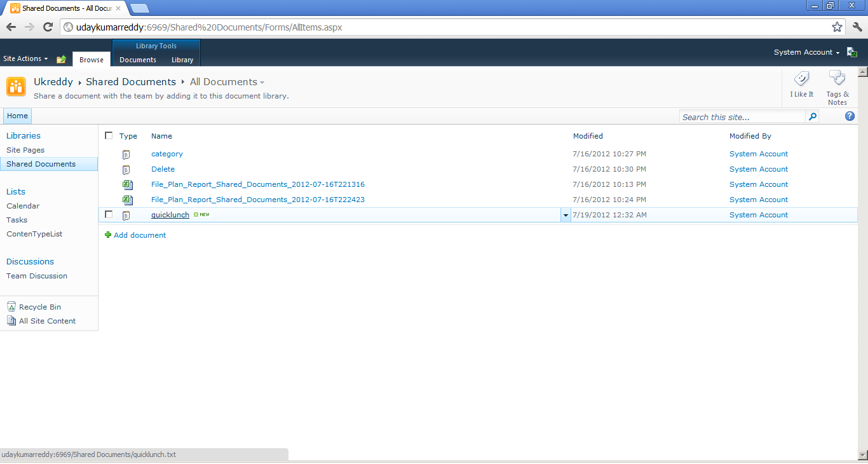Open the Help question mark icon
Image resolution: width=868 pixels, height=464 pixels.
click(x=850, y=116)
